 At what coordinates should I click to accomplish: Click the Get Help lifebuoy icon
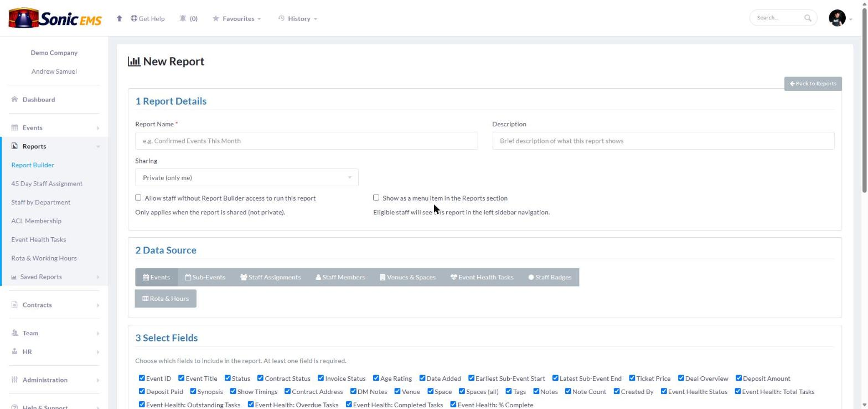coord(134,18)
